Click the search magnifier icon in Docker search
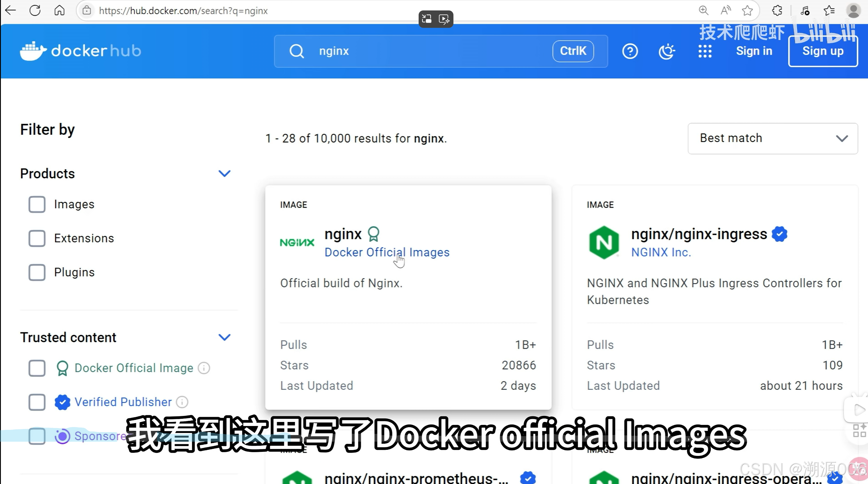 296,51
